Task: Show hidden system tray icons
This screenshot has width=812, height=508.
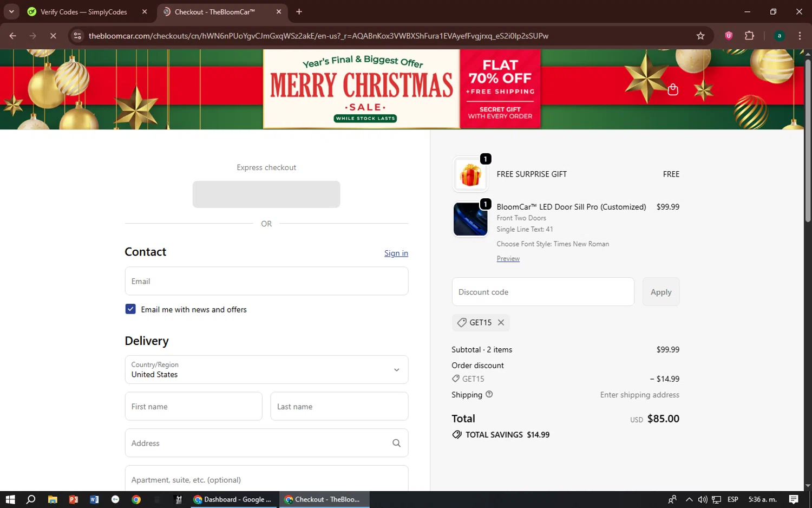Action: [x=689, y=499]
